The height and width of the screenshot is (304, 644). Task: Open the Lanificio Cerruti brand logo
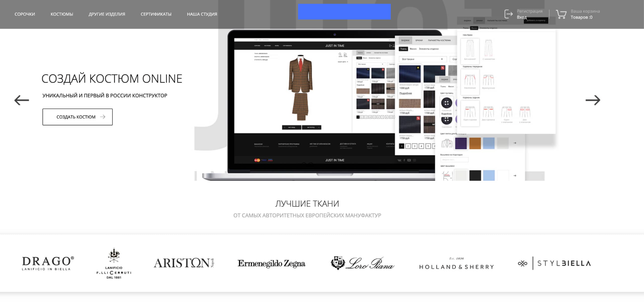[x=114, y=263]
